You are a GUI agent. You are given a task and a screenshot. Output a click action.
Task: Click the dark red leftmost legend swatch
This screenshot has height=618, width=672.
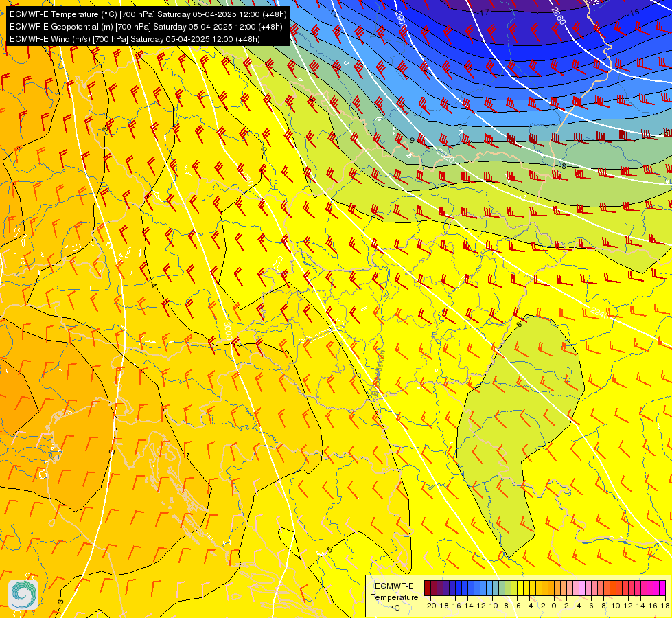tap(427, 588)
